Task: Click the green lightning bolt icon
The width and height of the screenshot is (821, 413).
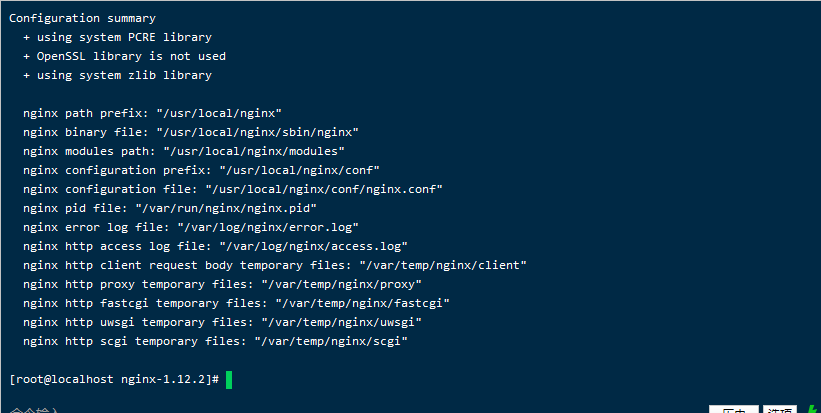Action: click(811, 409)
